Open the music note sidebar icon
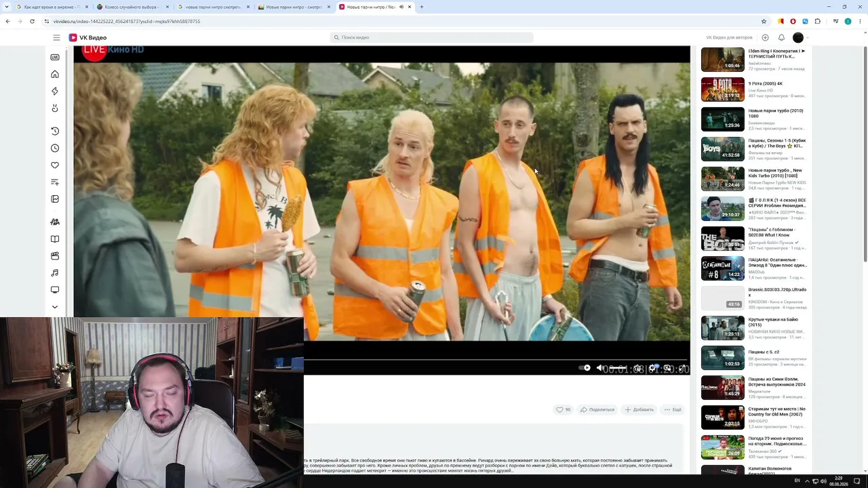This screenshot has height=488, width=868. [x=55, y=272]
